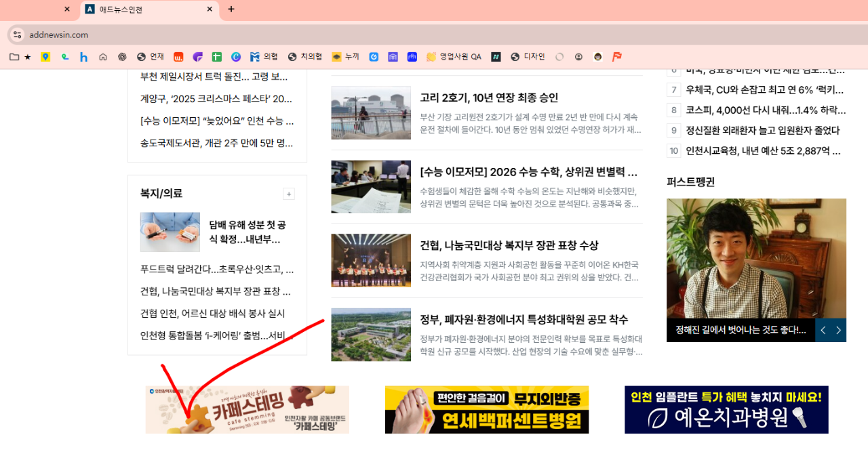The height and width of the screenshot is (460, 868).
Task: Open article '고리 2호기, 10년 연장 최종 승인'
Action: tap(488, 98)
